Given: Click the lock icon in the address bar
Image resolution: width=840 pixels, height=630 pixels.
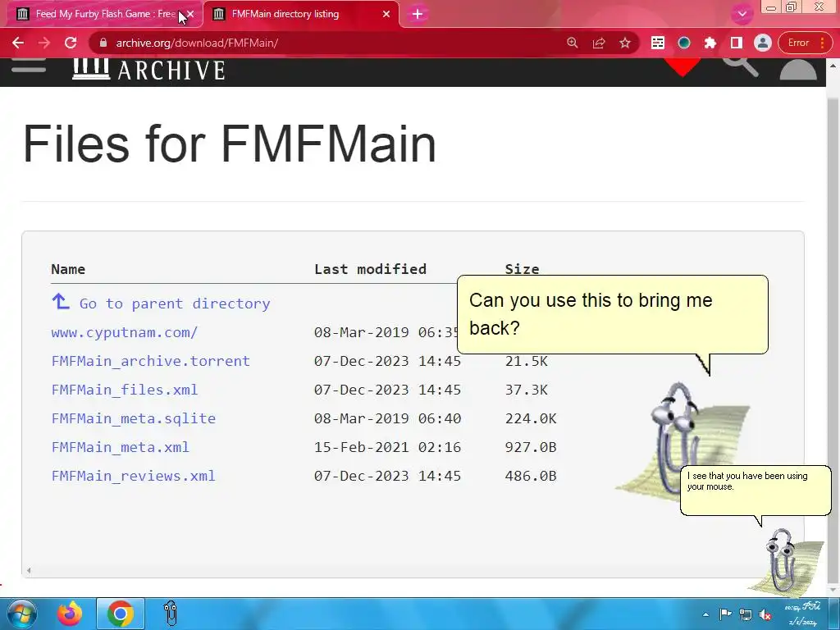Looking at the screenshot, I should pos(103,43).
